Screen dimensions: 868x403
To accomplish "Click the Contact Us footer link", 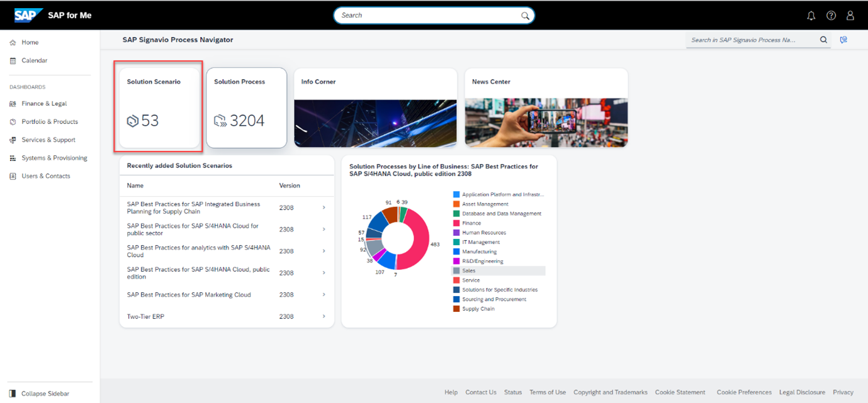I will click(x=480, y=392).
